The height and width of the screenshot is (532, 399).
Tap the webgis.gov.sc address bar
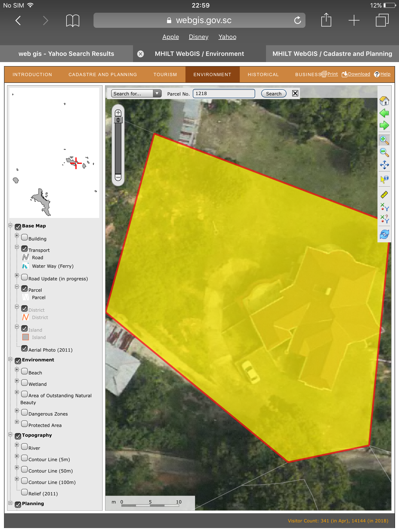(x=199, y=20)
